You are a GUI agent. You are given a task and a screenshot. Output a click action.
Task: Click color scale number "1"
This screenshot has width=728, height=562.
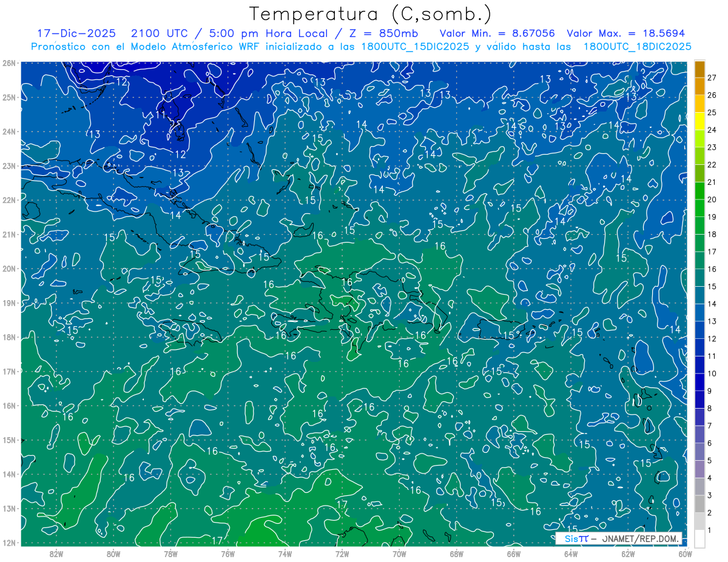710,530
